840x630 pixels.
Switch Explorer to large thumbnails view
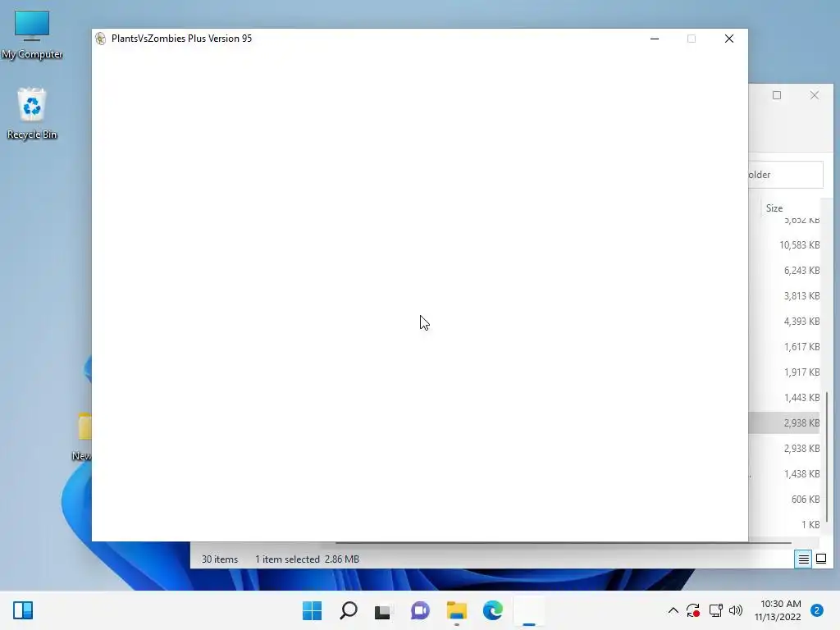click(x=820, y=559)
